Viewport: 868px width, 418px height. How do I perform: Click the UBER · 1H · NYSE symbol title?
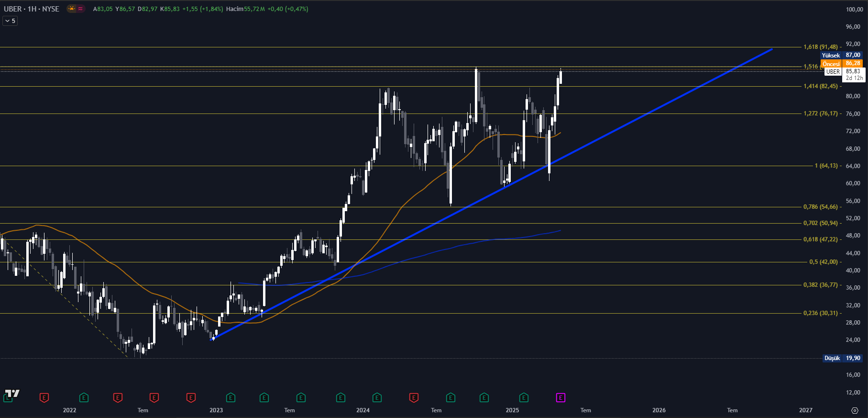coord(32,9)
